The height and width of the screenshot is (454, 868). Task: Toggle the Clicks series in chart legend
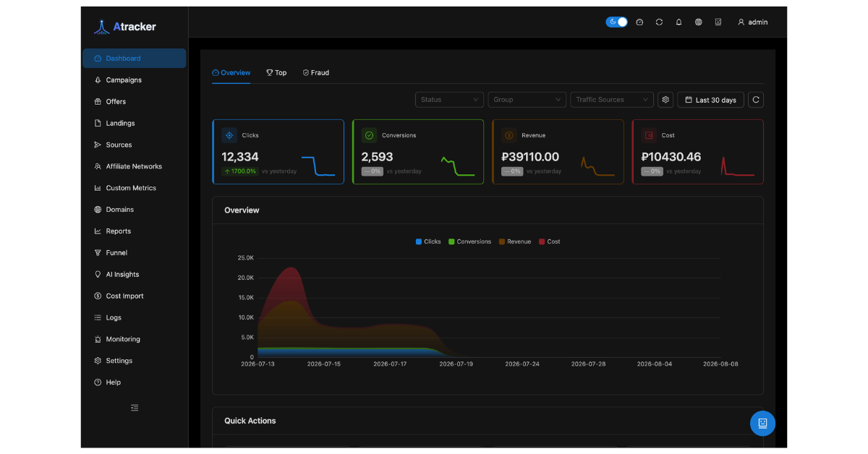pos(428,241)
